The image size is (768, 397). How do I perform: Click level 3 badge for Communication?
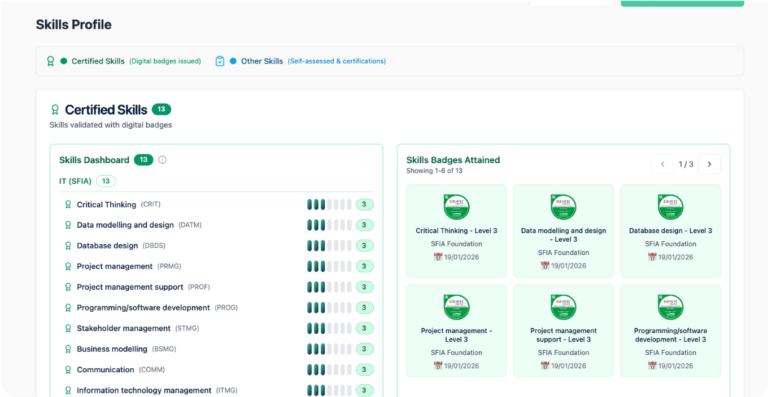pyautogui.click(x=364, y=370)
